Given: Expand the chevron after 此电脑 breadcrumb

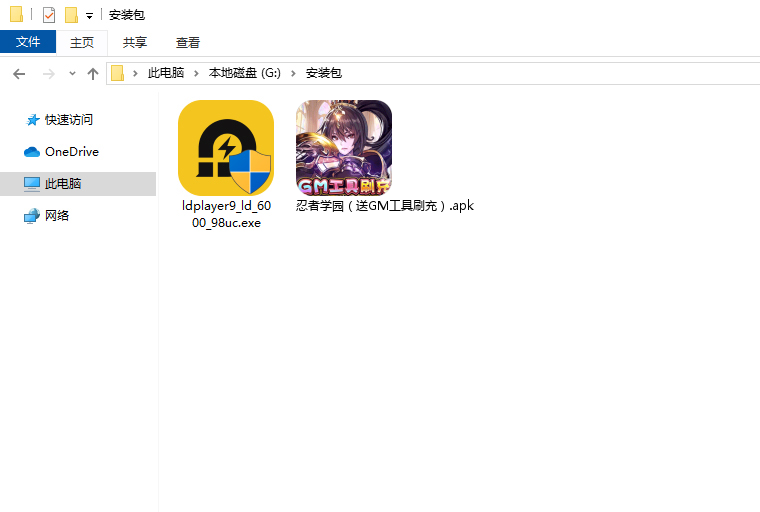Looking at the screenshot, I should click(196, 74).
